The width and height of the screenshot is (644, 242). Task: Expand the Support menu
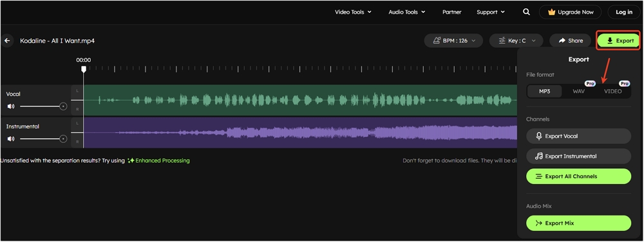[490, 12]
